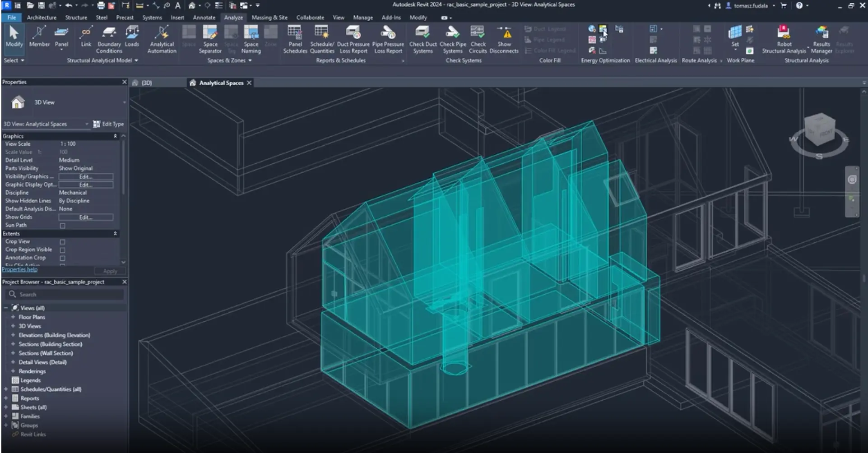Open the Massing & Site ribbon tab
Screen dimensions: 868x453
click(x=269, y=18)
